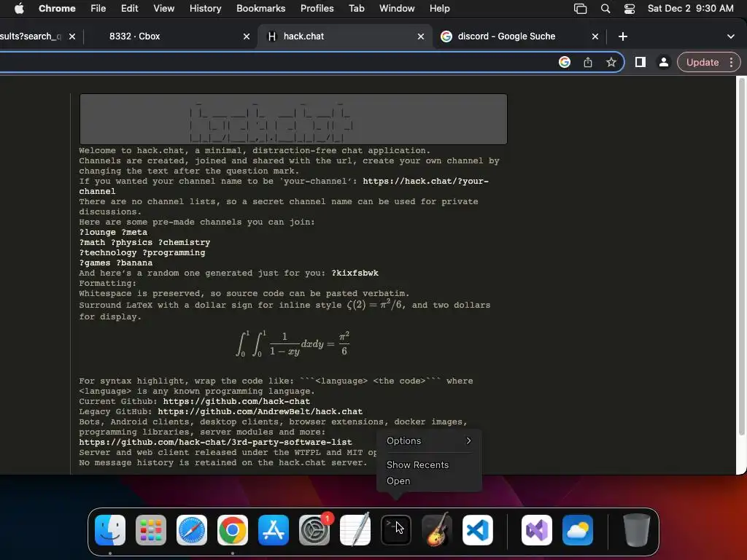Open Spotlight search in menu bar
Image resolution: width=747 pixels, height=560 pixels.
pos(605,9)
